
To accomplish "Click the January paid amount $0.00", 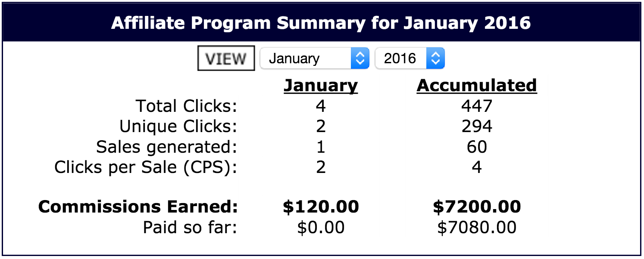I will pyautogui.click(x=321, y=228).
